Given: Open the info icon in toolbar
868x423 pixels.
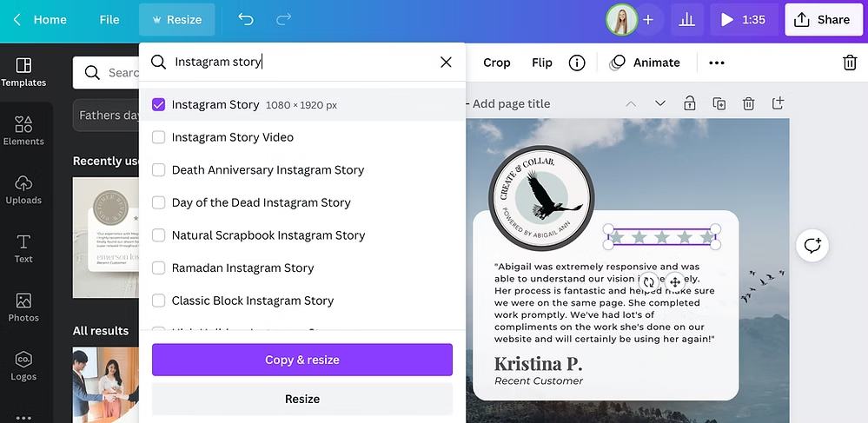Looking at the screenshot, I should pyautogui.click(x=577, y=63).
